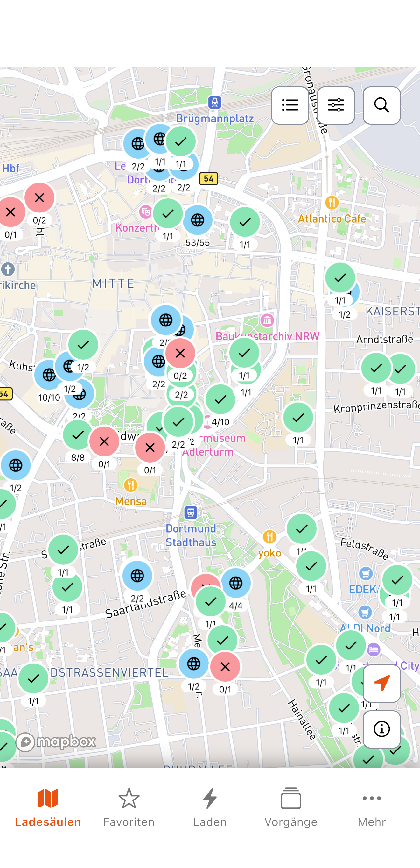Tap the Brügmannplatz station icon
The image size is (420, 868).
pos(215,102)
